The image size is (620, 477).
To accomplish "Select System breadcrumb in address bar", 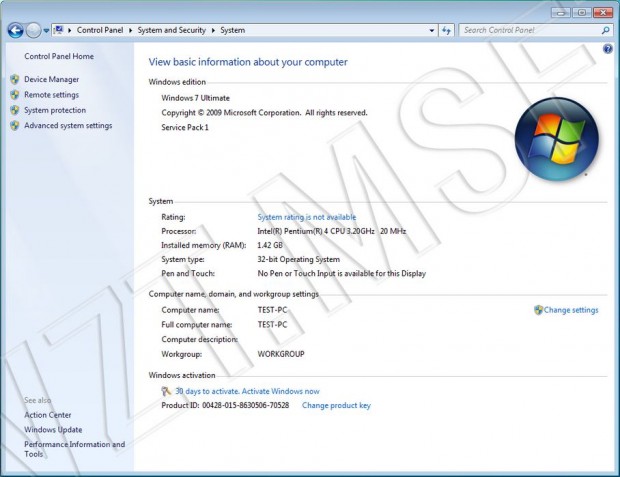I will [232, 30].
